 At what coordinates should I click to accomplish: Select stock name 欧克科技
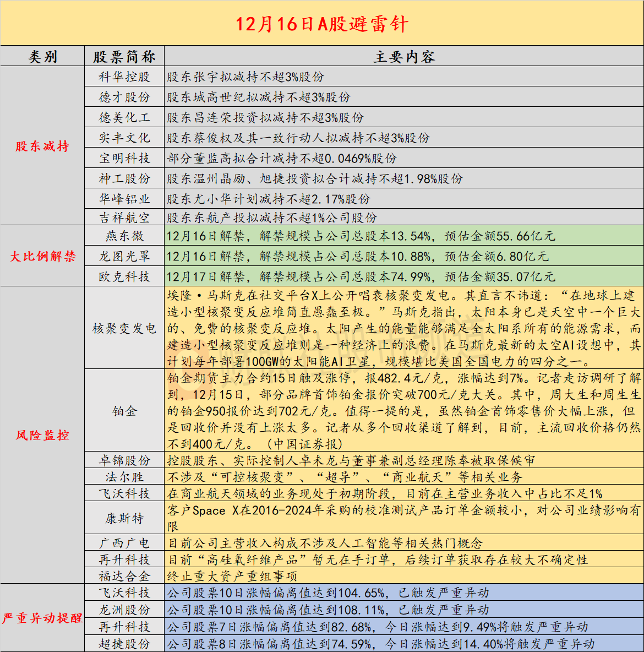(124, 276)
